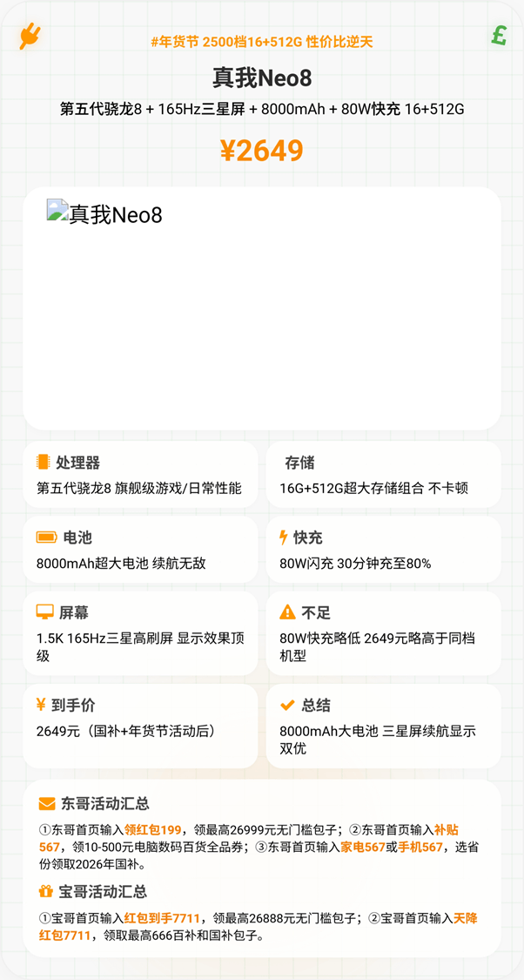Click the processor chip icon
This screenshot has width=524, height=980.
(43, 462)
